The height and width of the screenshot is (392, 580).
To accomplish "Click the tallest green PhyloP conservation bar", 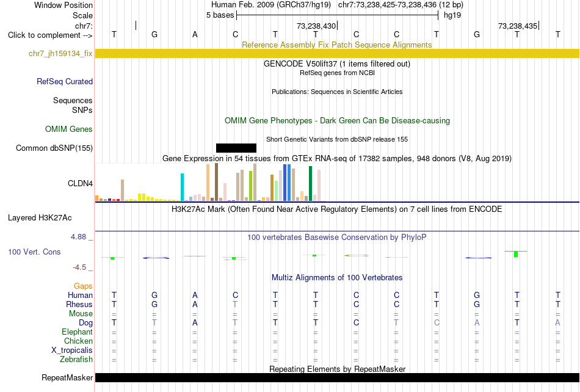I will [516, 254].
